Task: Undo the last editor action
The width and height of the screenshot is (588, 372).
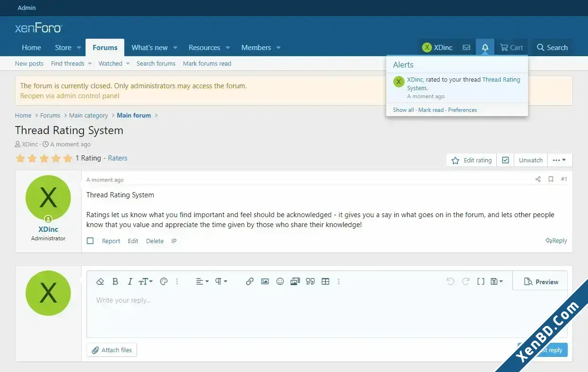Action: tap(450, 281)
